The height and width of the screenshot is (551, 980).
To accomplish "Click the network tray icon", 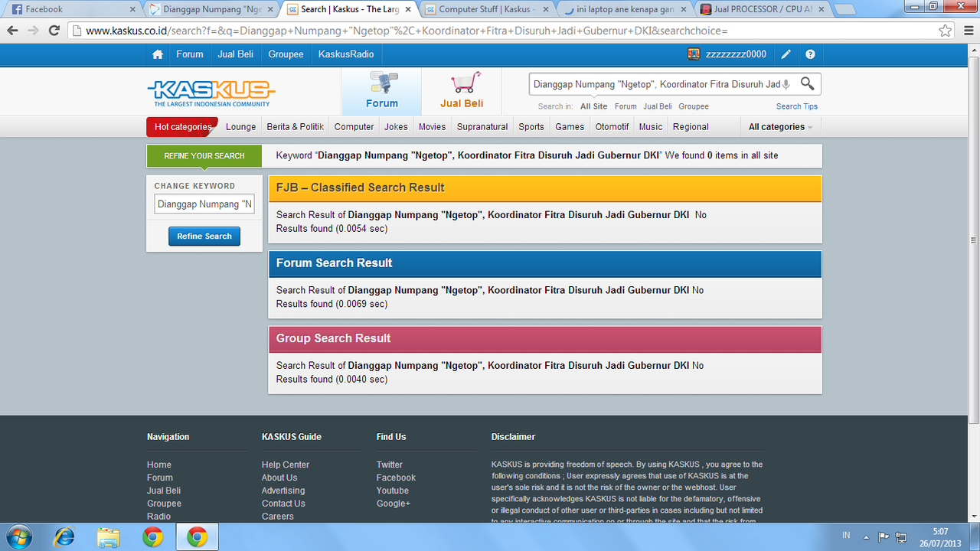I will coord(901,536).
